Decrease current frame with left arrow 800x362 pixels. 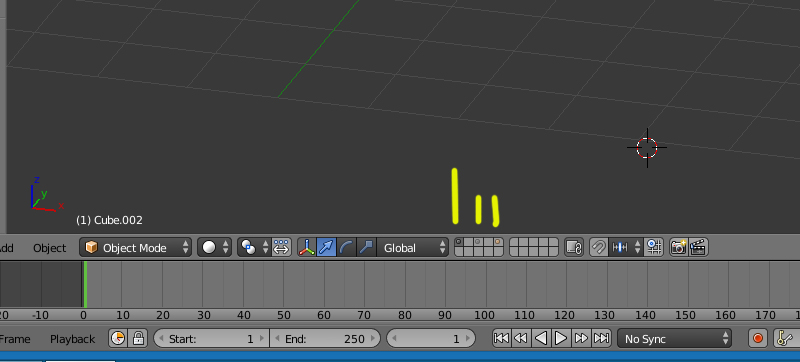tap(394, 339)
